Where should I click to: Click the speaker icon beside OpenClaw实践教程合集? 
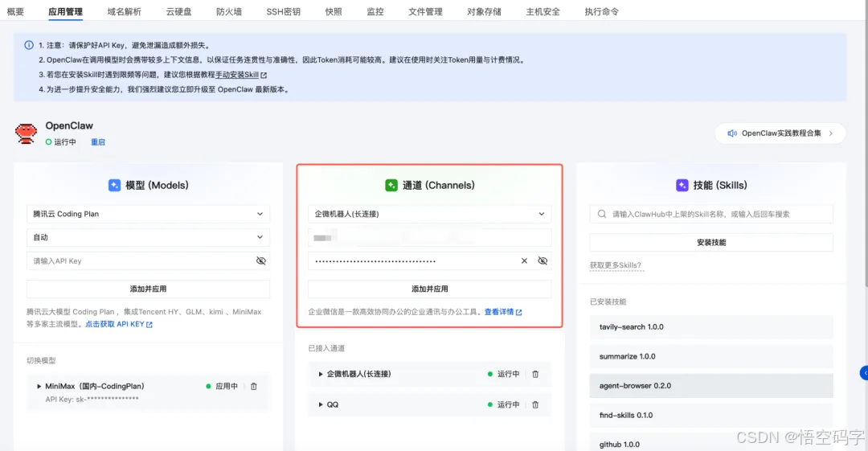(x=732, y=133)
